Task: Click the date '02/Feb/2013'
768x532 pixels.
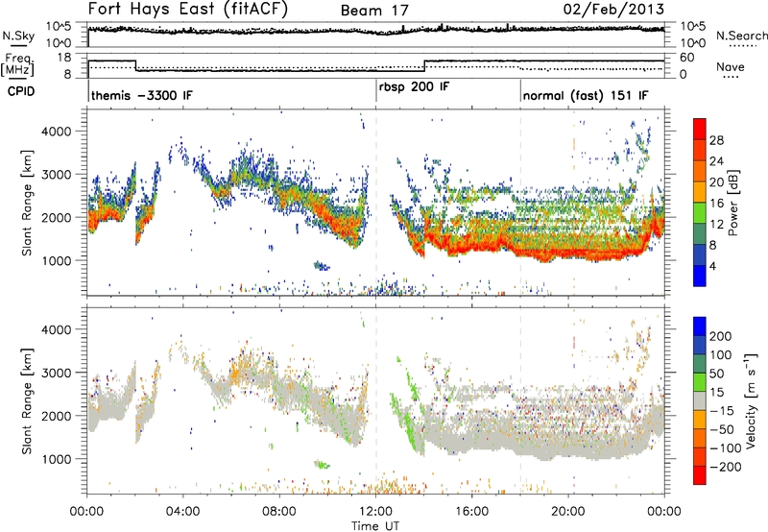Action: coord(613,9)
